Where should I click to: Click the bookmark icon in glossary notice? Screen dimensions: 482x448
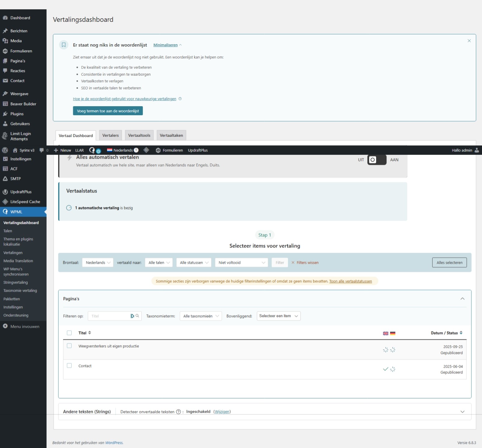coord(64,45)
